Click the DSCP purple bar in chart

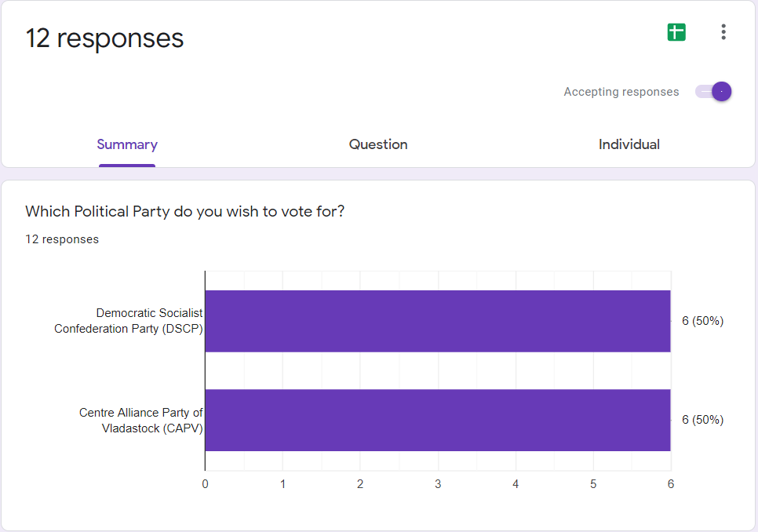pos(437,321)
